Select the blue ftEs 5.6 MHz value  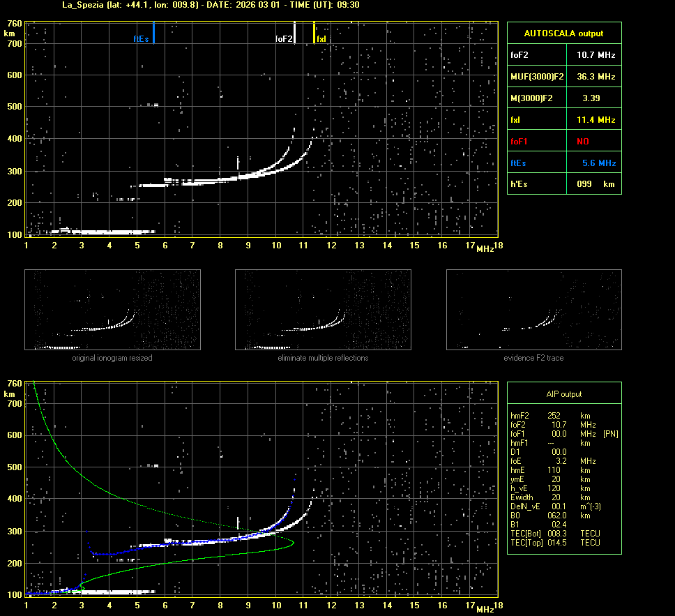coord(598,163)
